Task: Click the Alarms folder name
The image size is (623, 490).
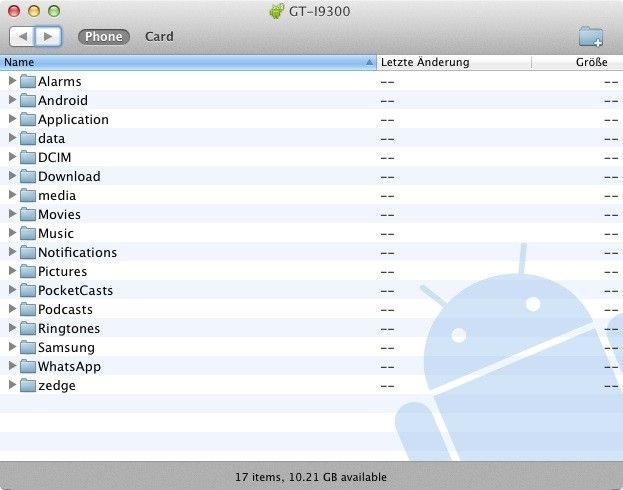Action: (60, 81)
